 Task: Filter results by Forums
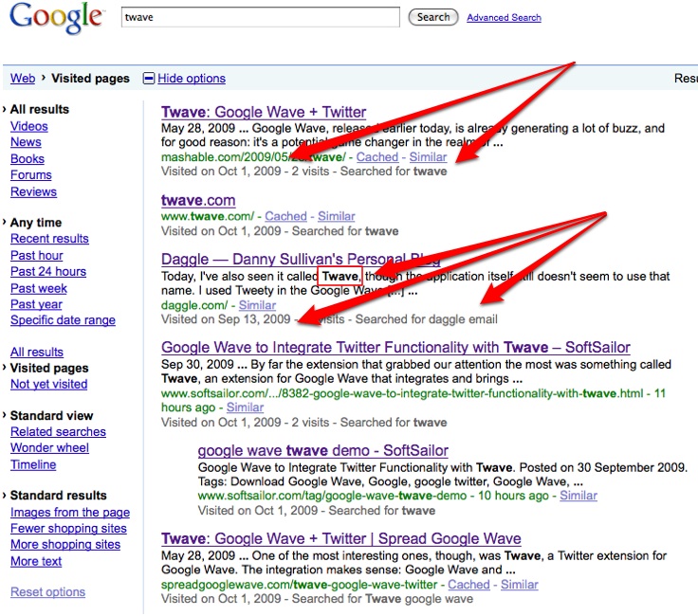[31, 175]
